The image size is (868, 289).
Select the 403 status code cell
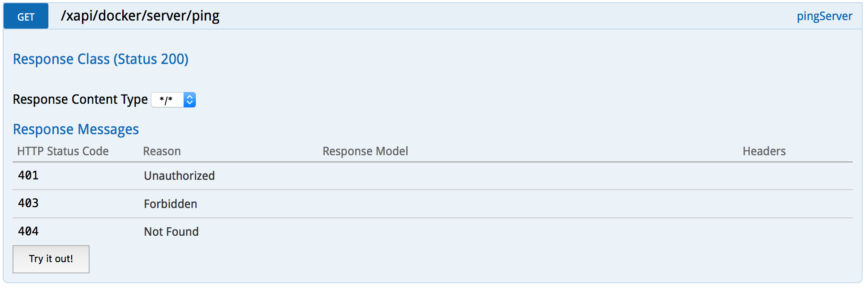pyautogui.click(x=28, y=203)
